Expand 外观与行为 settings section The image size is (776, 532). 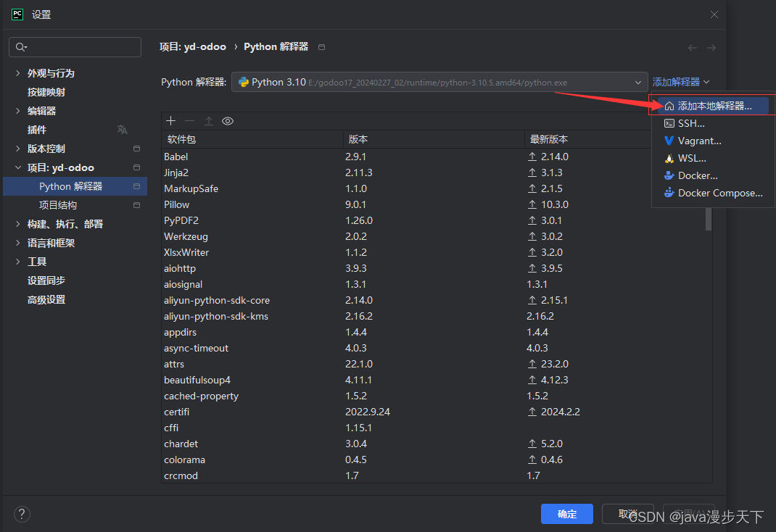[x=18, y=73]
